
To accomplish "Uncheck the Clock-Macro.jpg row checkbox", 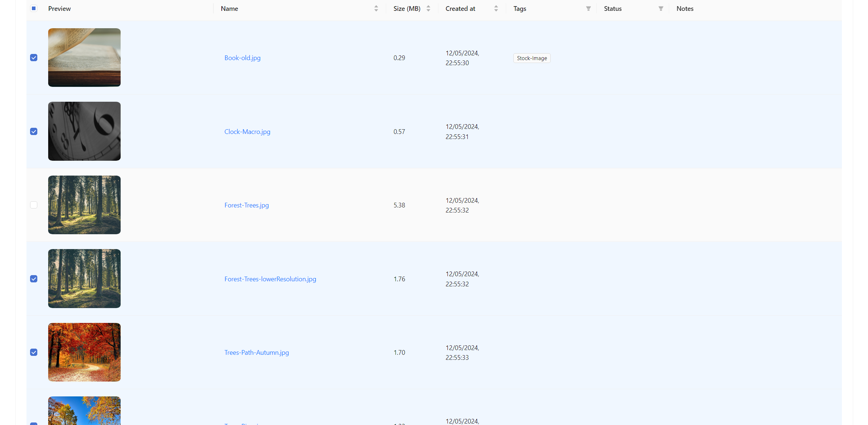I will (34, 131).
